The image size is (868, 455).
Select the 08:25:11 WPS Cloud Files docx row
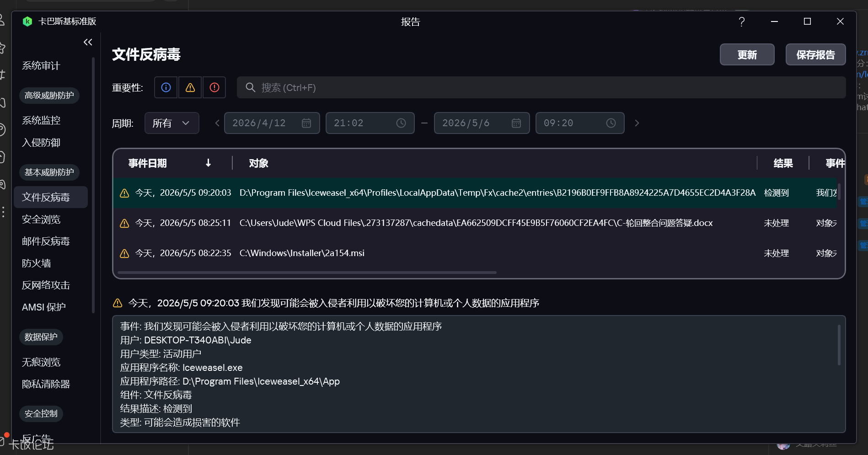[475, 223]
